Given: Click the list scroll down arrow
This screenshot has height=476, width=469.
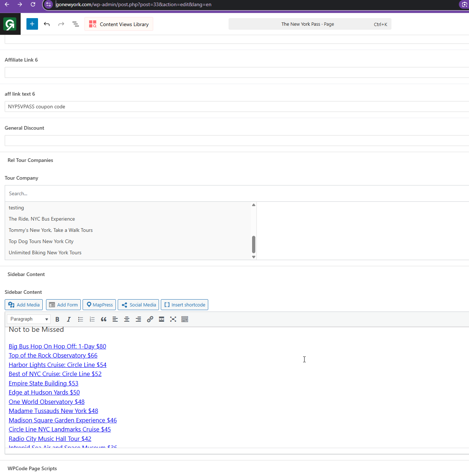Looking at the screenshot, I should click(254, 257).
